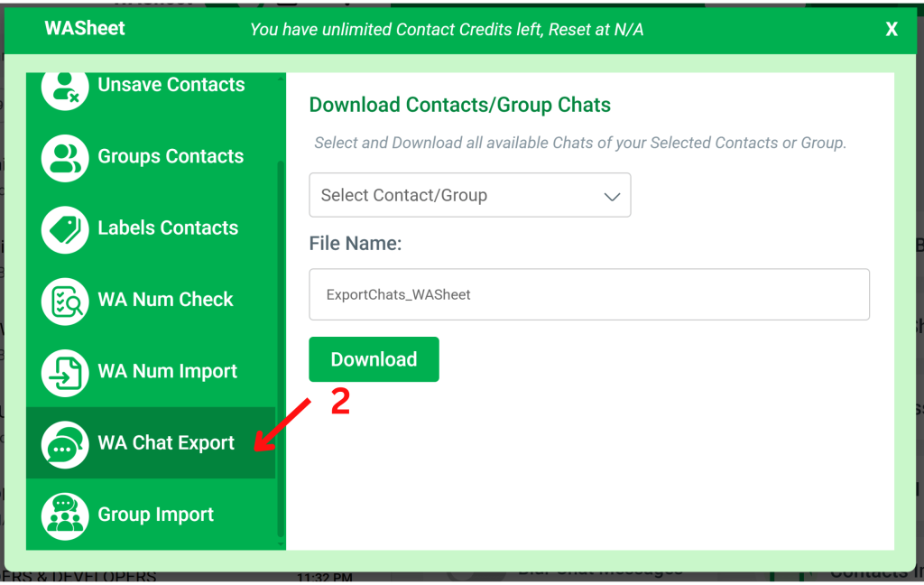Click the green Download button
Image resolution: width=924 pixels, height=585 pixels.
coord(374,359)
